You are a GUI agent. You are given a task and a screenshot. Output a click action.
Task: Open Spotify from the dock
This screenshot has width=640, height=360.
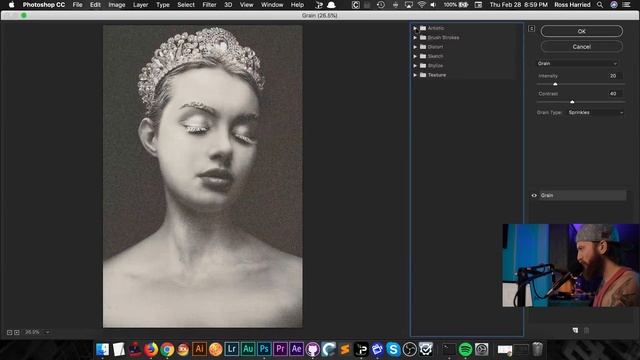click(465, 349)
